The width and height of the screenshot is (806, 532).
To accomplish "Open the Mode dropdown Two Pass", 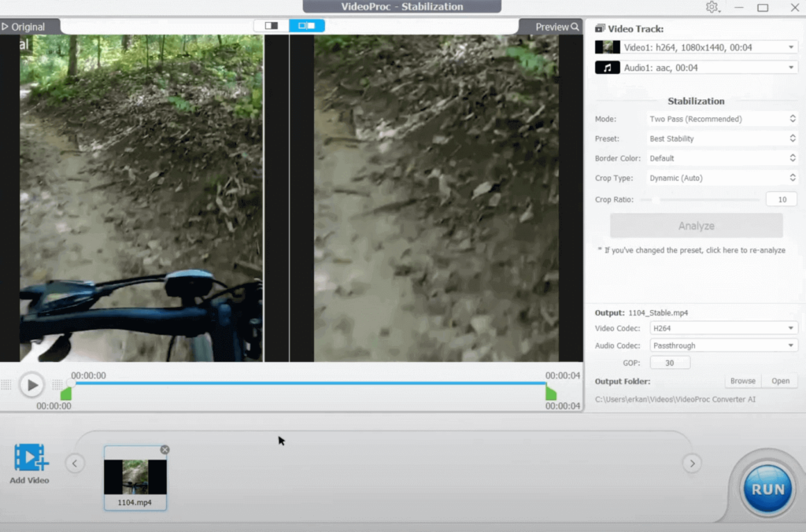I will (722, 119).
